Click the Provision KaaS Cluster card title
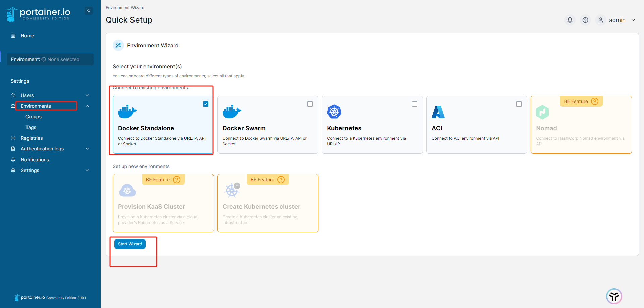 click(x=152, y=207)
